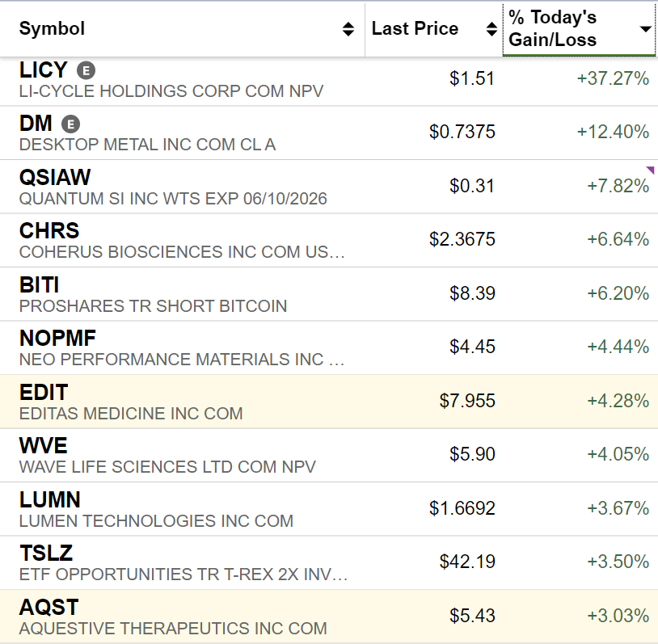Select the highlighted EDIT row symbol

pos(44,392)
